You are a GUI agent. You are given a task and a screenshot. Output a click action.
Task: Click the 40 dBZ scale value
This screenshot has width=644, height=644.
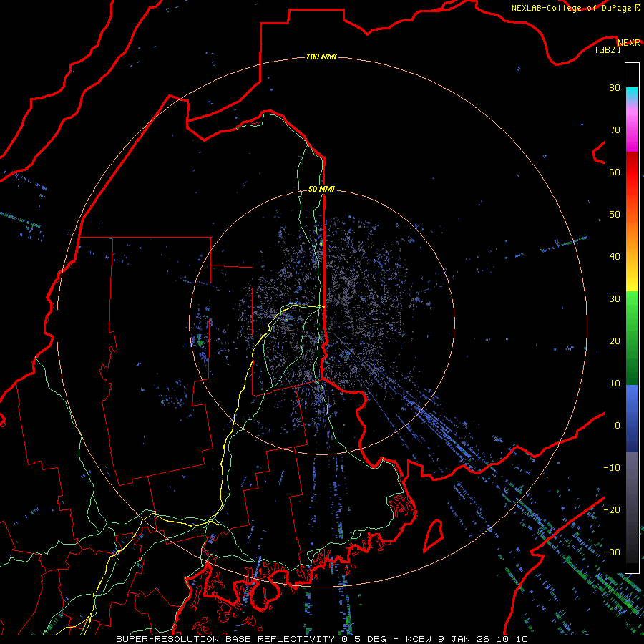(x=615, y=257)
